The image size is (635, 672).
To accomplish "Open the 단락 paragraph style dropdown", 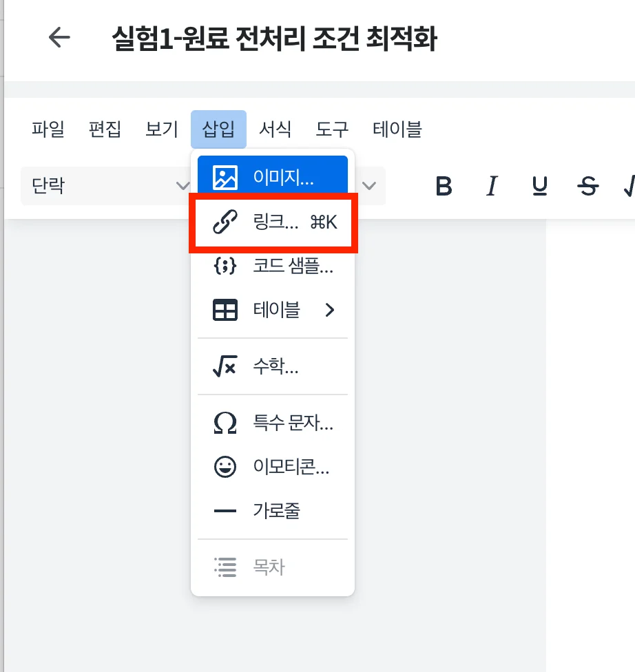I will point(103,185).
